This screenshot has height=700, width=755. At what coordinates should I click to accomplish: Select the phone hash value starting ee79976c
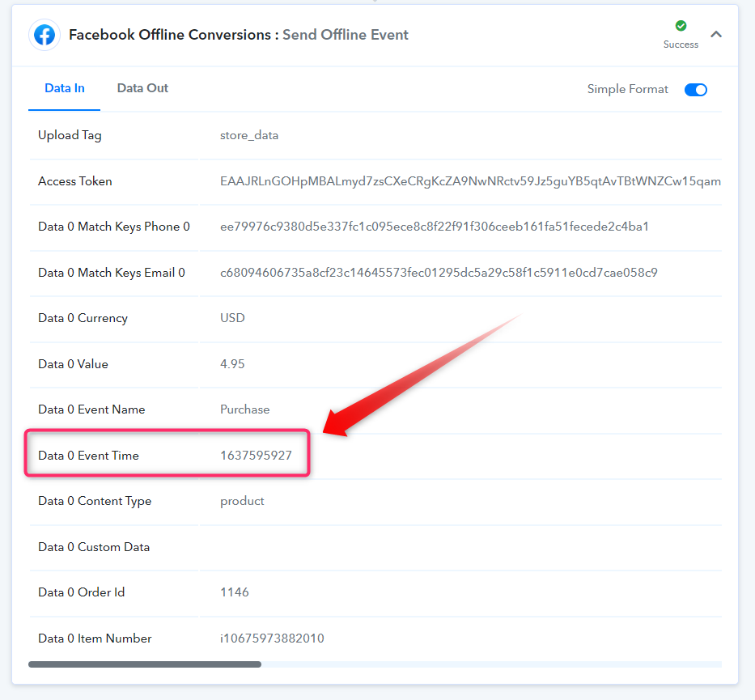(x=435, y=227)
